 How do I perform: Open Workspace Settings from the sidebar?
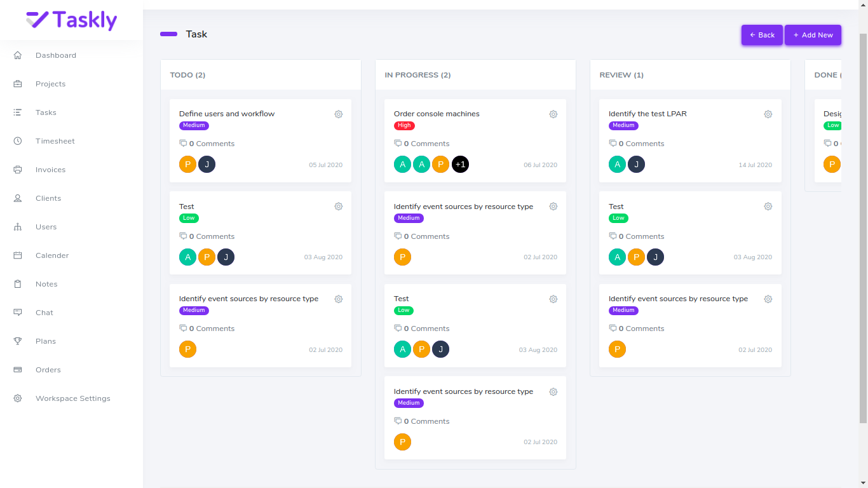click(18, 398)
